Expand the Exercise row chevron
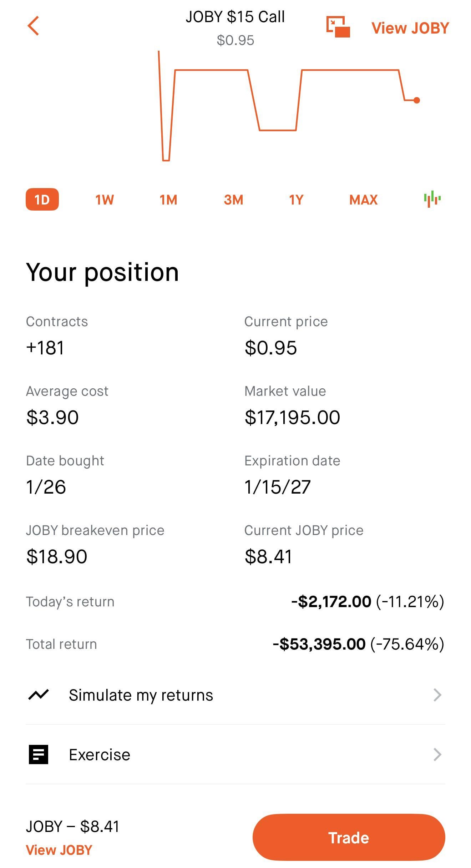 (x=437, y=755)
